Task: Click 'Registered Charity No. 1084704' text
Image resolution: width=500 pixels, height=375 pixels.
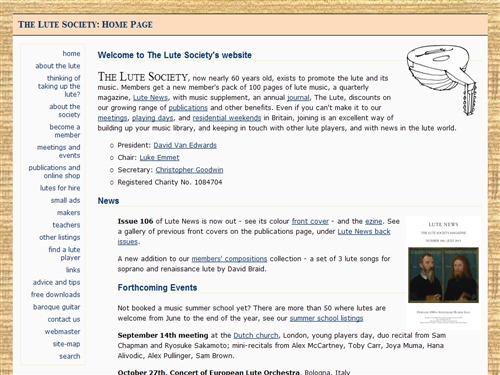Action: coord(170,182)
